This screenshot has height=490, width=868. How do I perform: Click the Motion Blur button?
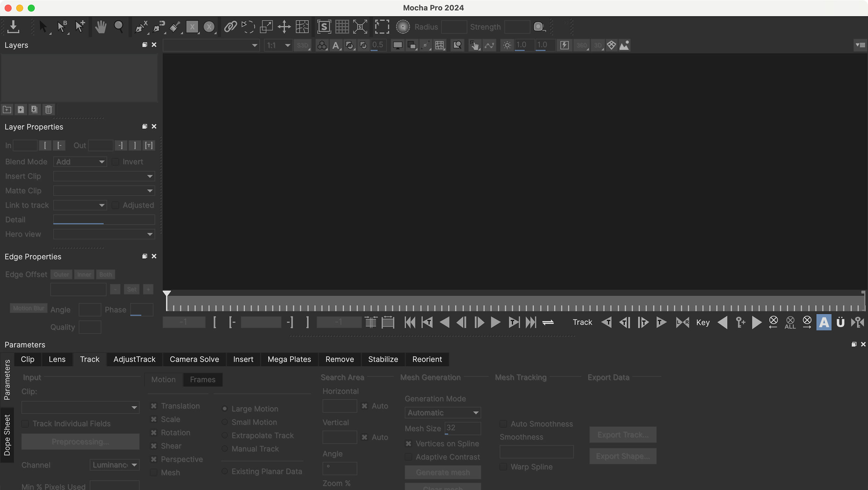point(29,308)
